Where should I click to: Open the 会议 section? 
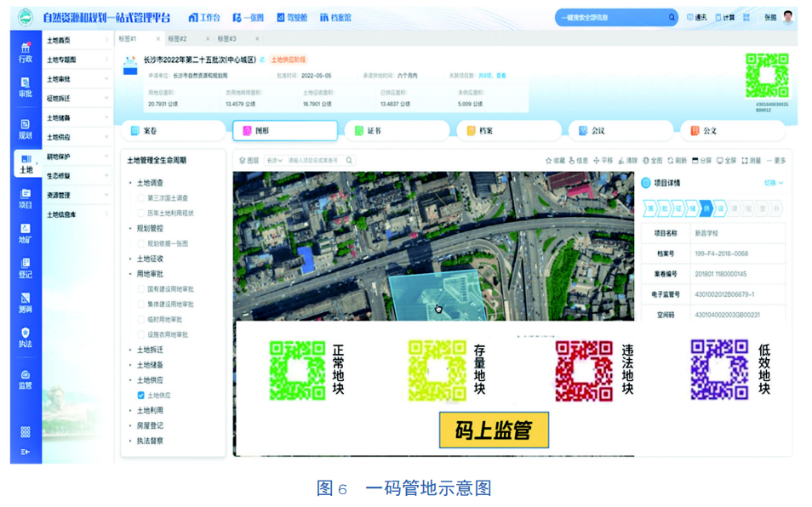point(620,131)
